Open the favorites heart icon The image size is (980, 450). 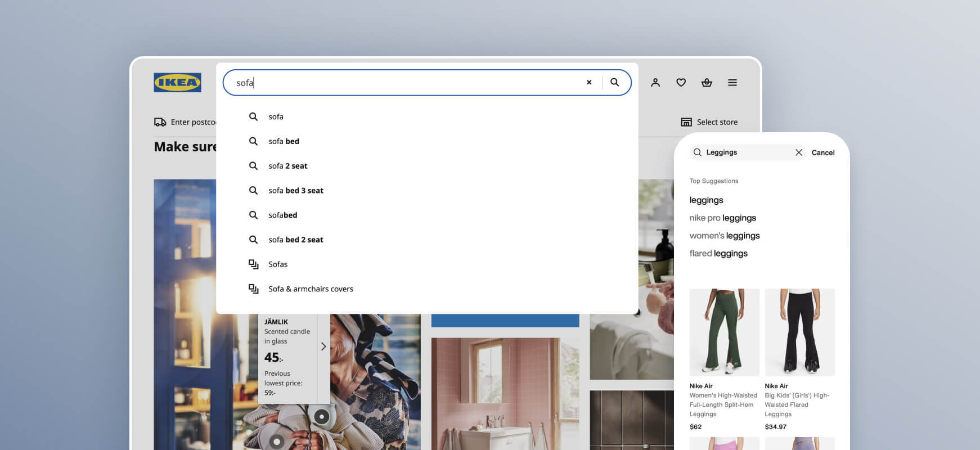(x=681, y=83)
